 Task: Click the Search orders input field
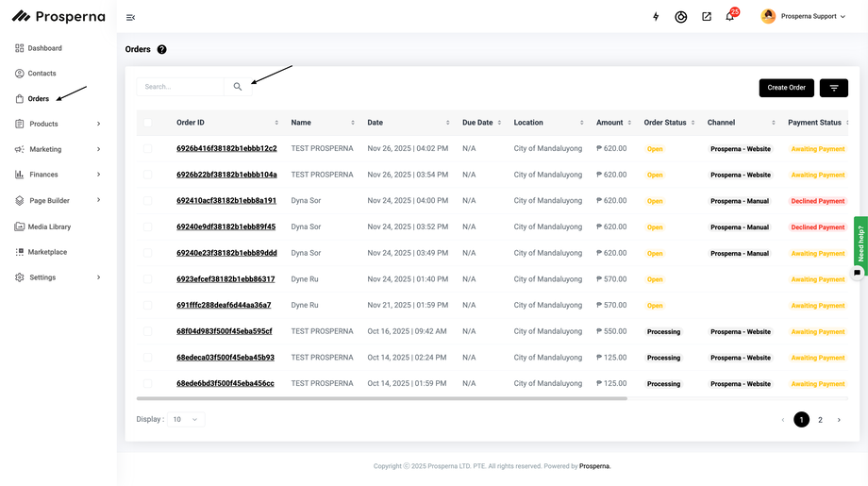click(x=180, y=87)
